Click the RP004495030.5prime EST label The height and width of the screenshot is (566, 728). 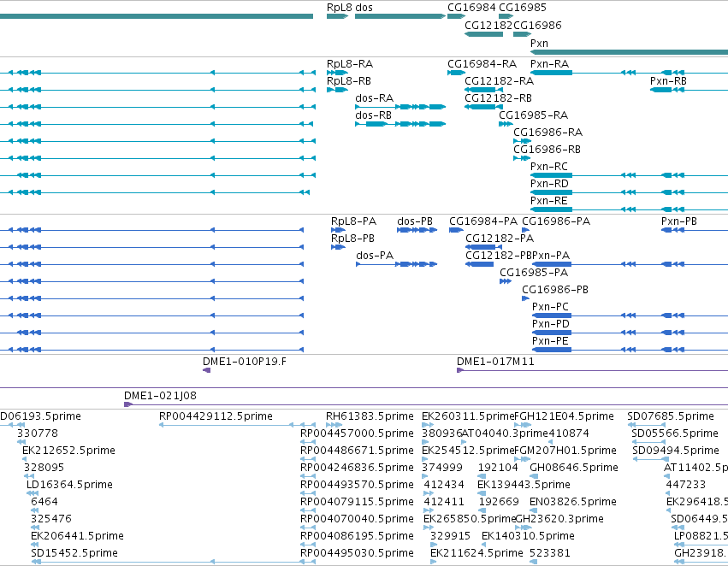pos(357,553)
